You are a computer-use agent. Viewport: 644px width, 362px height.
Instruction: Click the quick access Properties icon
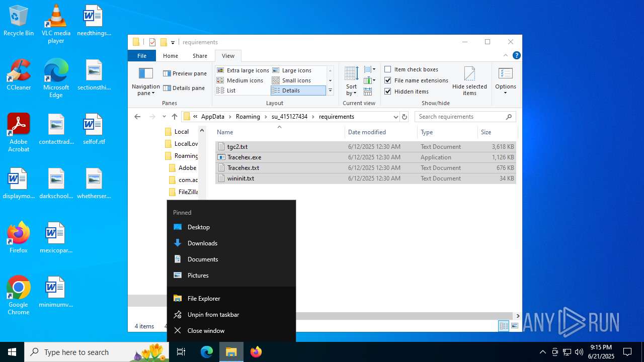pos(152,42)
